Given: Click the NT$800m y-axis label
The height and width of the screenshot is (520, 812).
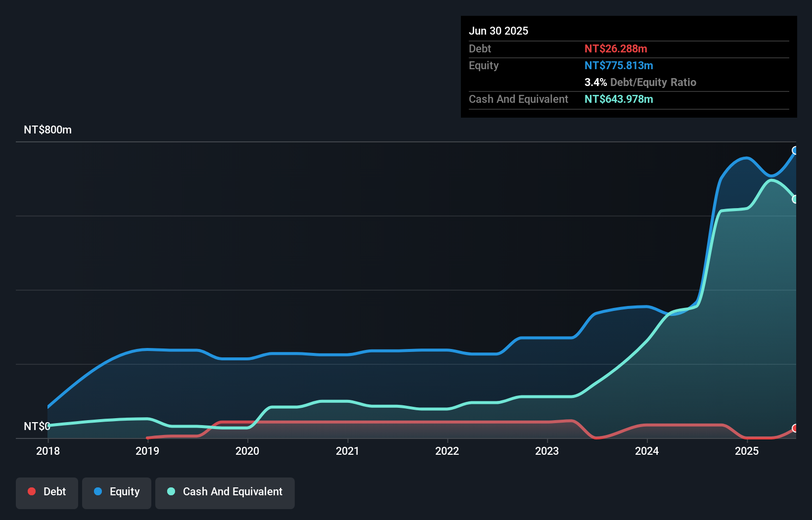Looking at the screenshot, I should [x=48, y=130].
